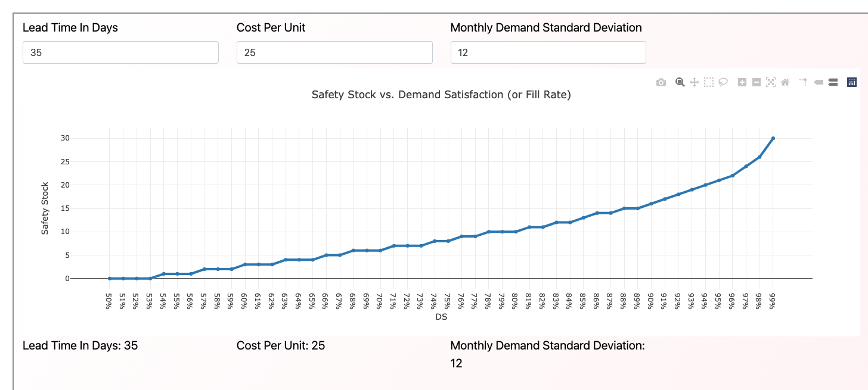Enable Box Select mode

[709, 82]
